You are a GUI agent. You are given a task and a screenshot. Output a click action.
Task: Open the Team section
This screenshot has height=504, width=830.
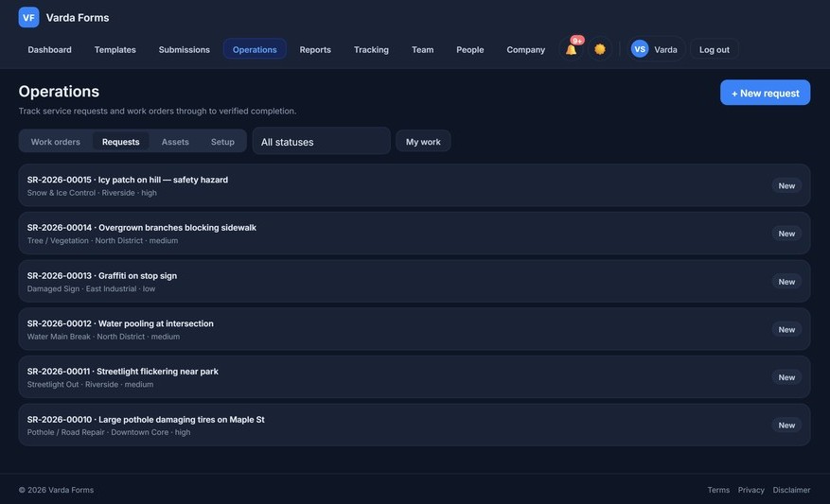(x=422, y=50)
